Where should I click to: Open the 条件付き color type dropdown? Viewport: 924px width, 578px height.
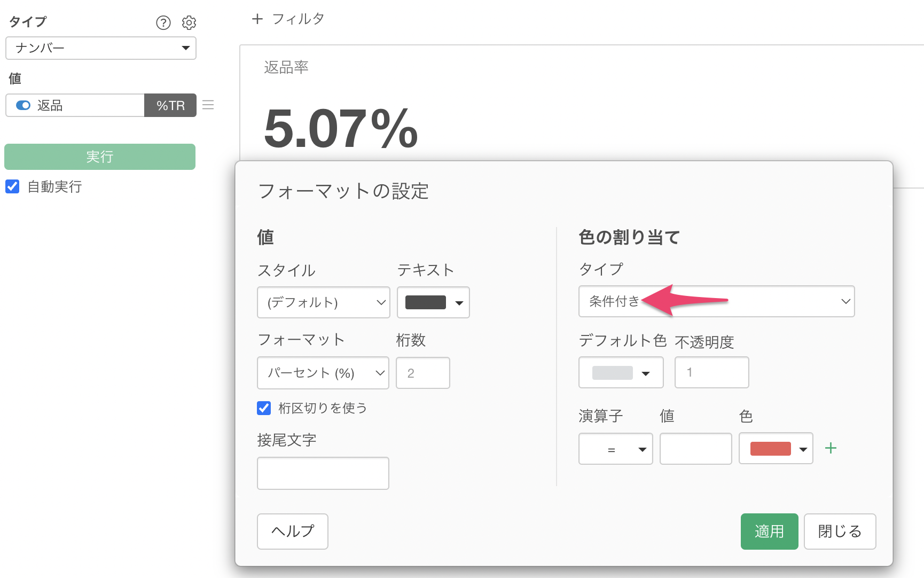tap(716, 301)
